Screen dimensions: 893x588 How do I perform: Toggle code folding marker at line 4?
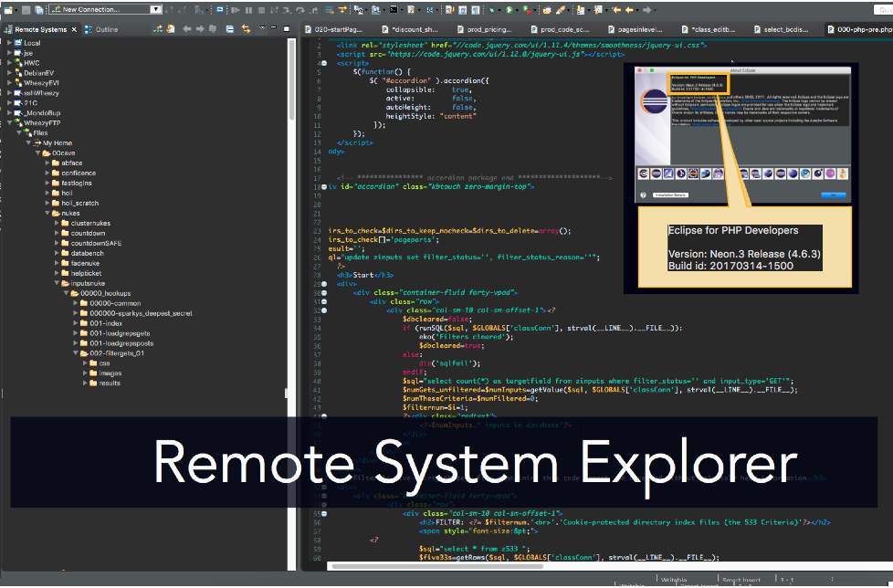point(324,63)
